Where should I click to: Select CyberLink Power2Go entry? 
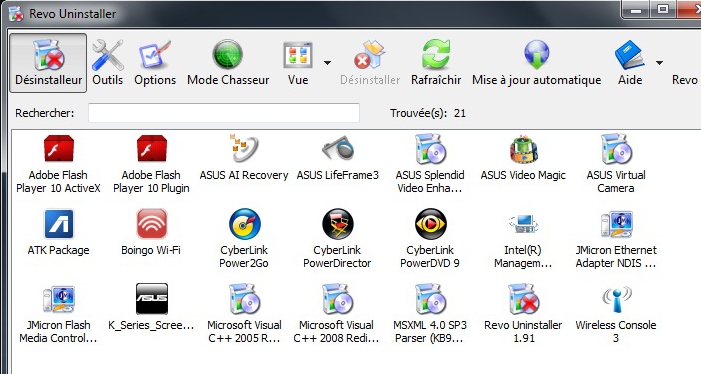click(244, 239)
